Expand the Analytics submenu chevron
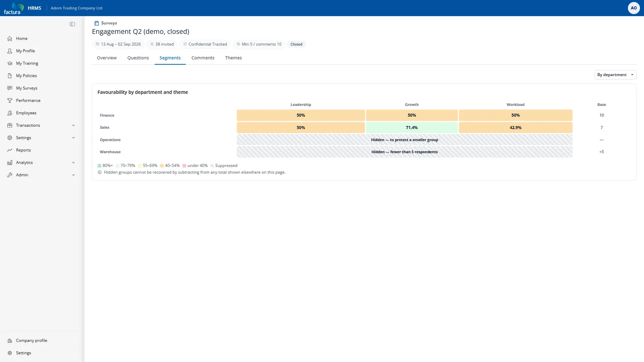The image size is (644, 362). tap(73, 162)
